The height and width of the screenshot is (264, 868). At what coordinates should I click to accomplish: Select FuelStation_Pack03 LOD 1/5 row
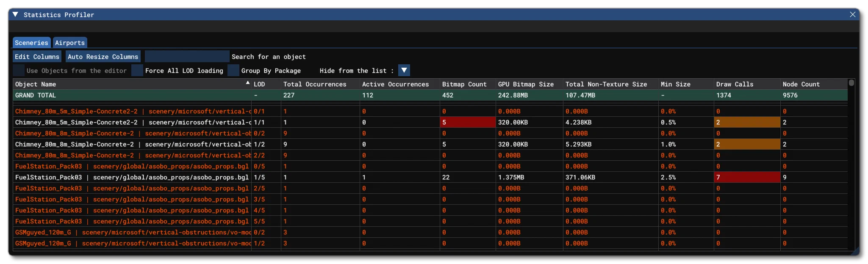click(x=430, y=177)
